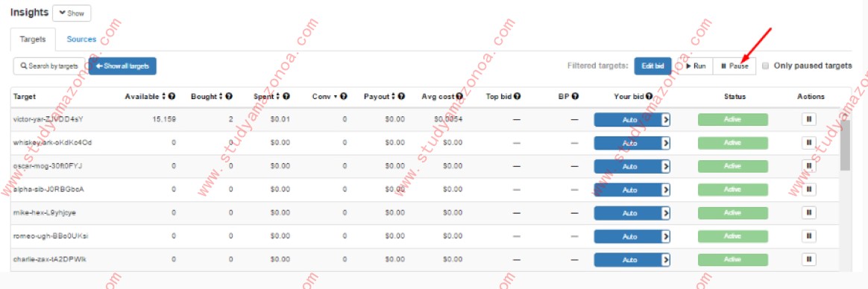
Task: Open help icon next to Top bid header
Action: [x=517, y=96]
